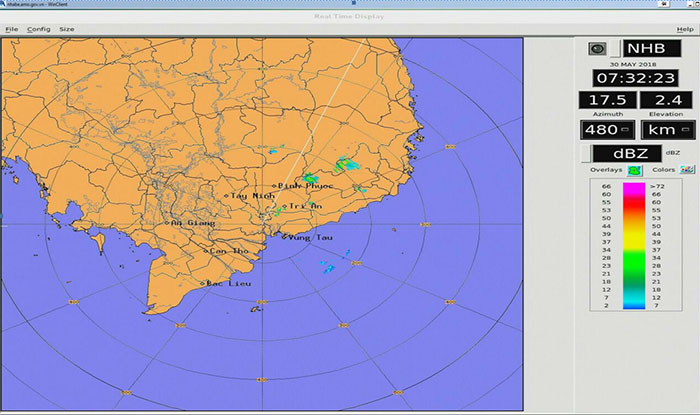700x415 pixels.
Task: Click the 30 MAY 2018 date label
Action: (x=633, y=64)
